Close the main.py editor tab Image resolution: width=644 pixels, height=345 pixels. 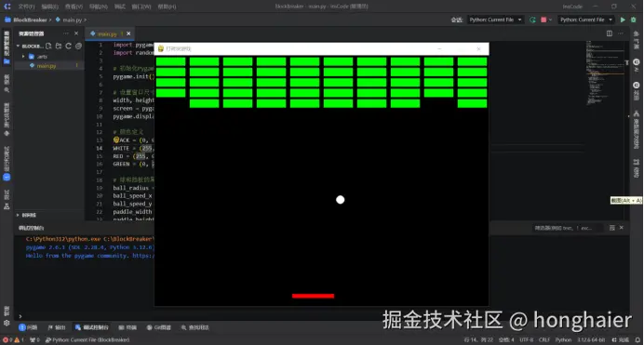(128, 33)
